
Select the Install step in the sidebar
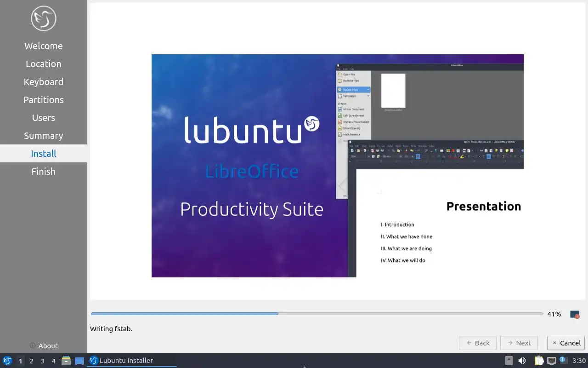[44, 154]
